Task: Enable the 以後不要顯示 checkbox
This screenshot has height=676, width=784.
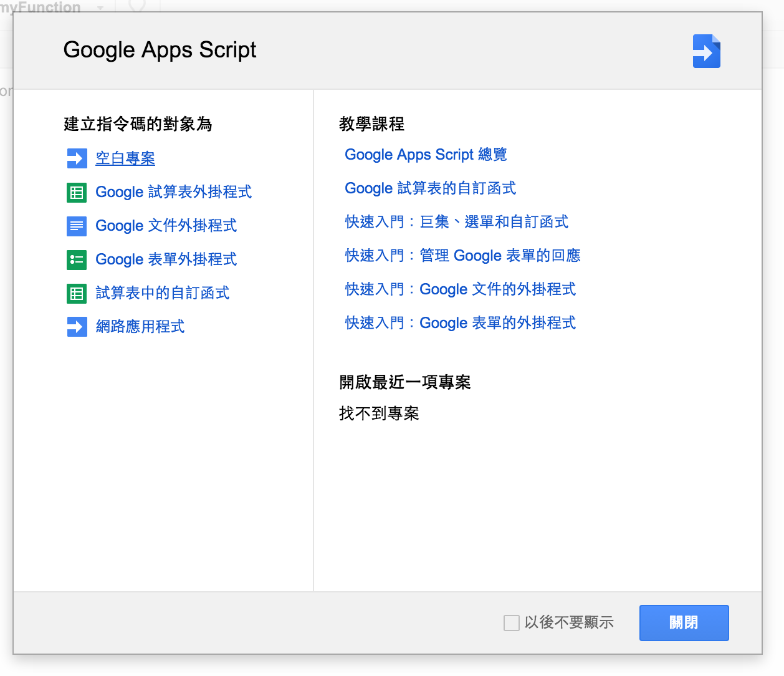Action: click(x=512, y=622)
